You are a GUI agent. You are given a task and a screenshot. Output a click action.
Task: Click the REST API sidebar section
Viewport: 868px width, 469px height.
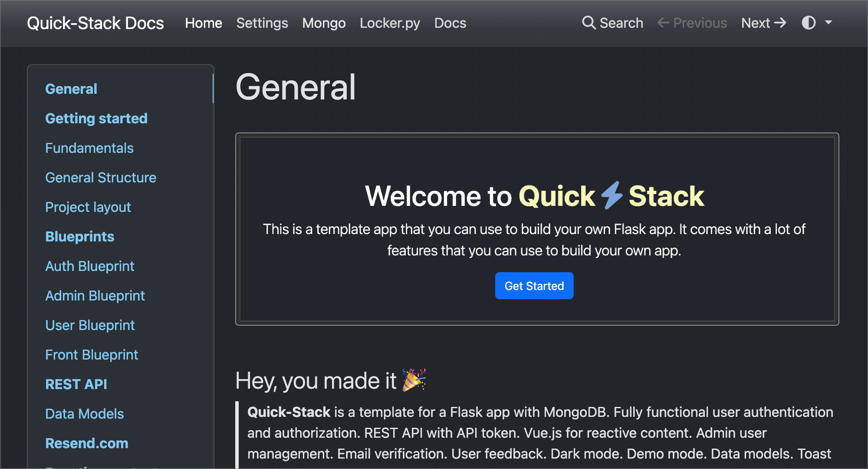76,384
